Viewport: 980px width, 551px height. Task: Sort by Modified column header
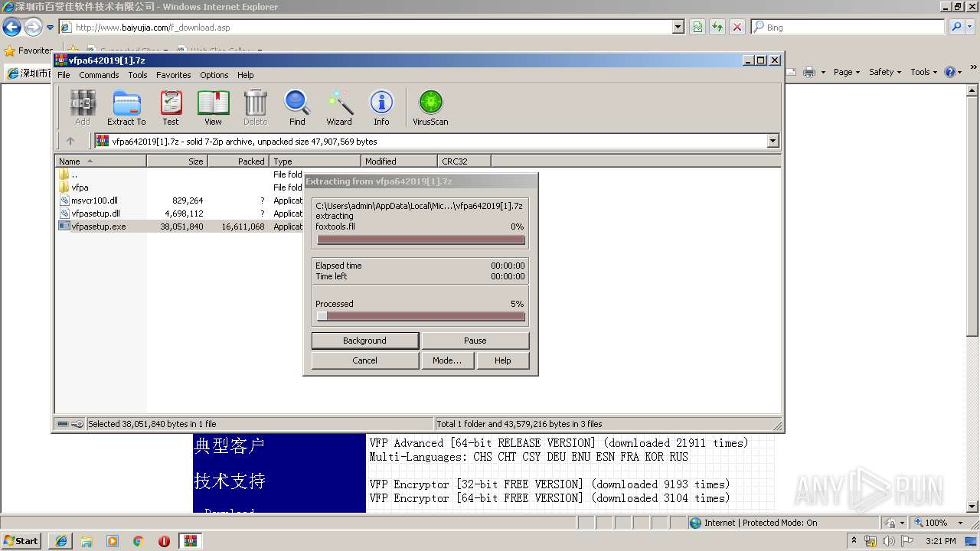click(x=399, y=161)
